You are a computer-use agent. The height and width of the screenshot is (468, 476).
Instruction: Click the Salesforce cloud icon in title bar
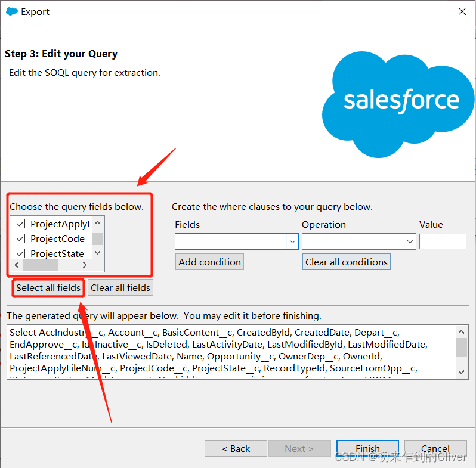(x=12, y=11)
